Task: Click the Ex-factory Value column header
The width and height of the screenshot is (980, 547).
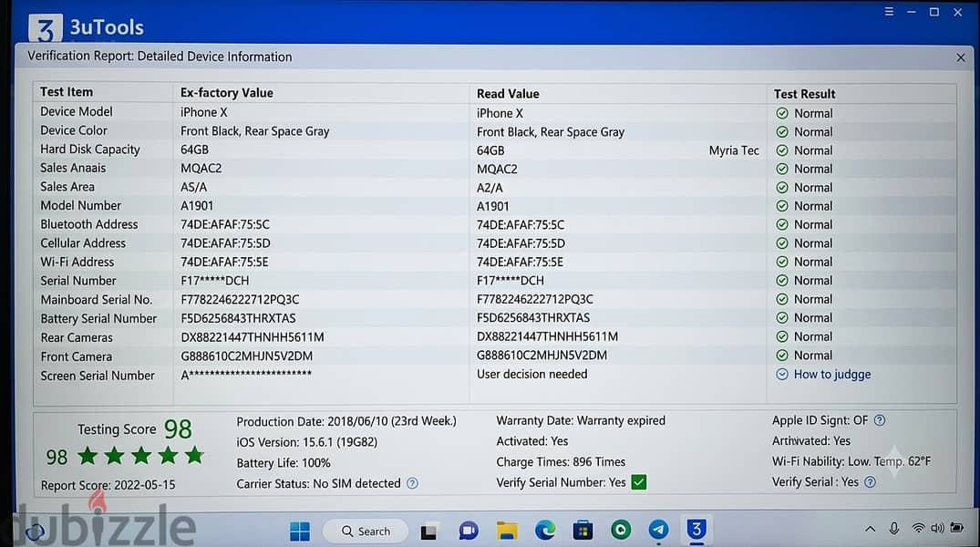Action: (x=227, y=92)
